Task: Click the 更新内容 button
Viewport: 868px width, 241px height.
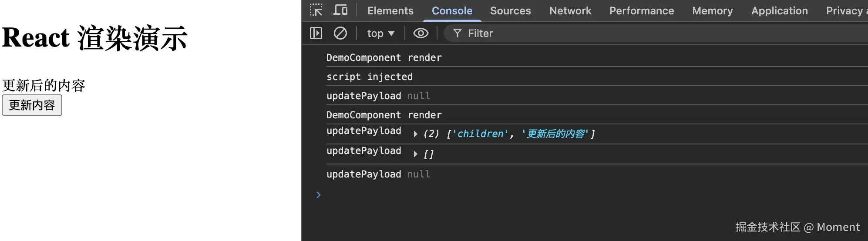Action: 32,105
